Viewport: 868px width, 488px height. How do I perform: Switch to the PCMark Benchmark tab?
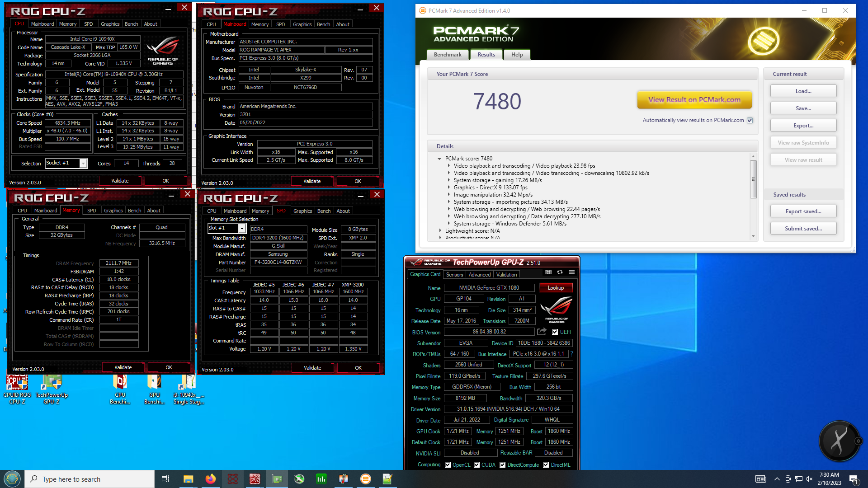tap(448, 55)
